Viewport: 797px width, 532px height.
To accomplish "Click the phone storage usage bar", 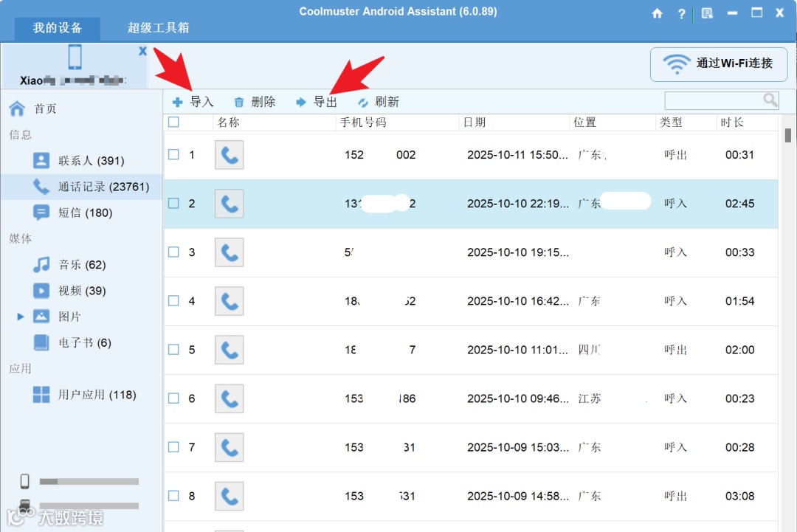I will click(89, 481).
